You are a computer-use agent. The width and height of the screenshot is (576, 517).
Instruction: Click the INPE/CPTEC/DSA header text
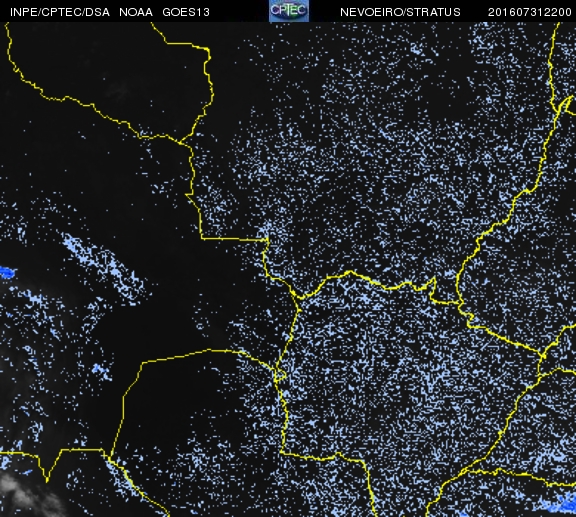tap(60, 12)
